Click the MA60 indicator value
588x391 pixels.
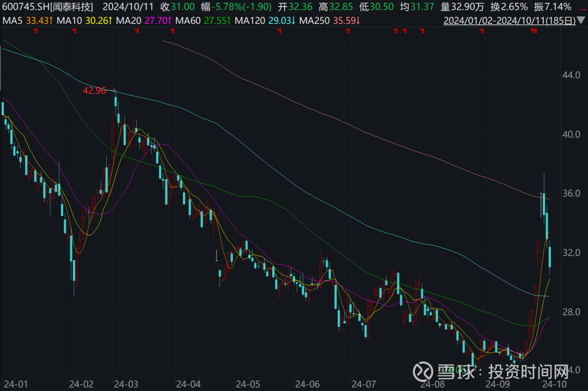click(211, 22)
